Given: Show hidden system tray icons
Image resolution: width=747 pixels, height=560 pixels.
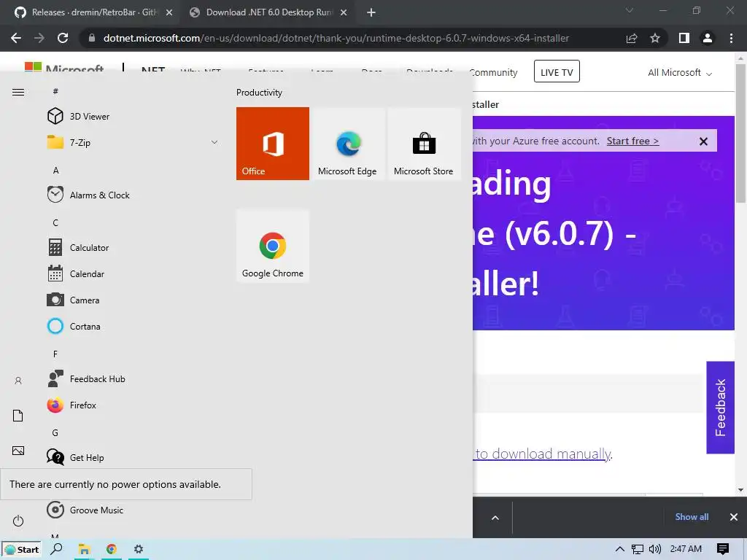Looking at the screenshot, I should pos(620,549).
